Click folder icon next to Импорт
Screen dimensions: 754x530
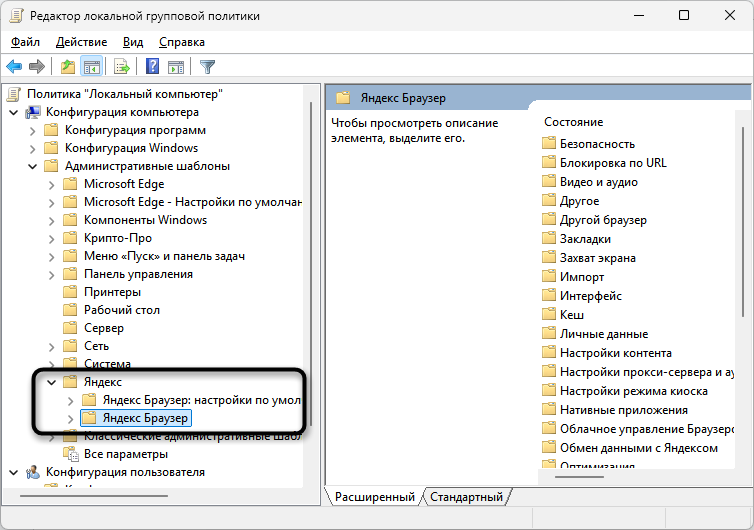[549, 277]
